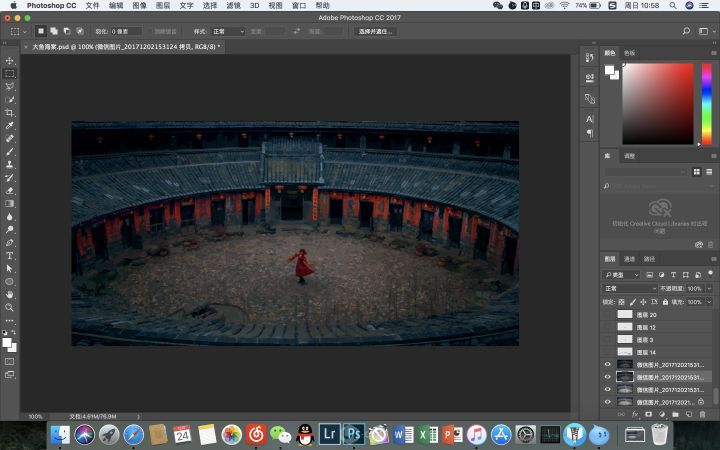This screenshot has width=720, height=450.
Task: Hide the bottom 微信图片 layer
Action: (607, 401)
